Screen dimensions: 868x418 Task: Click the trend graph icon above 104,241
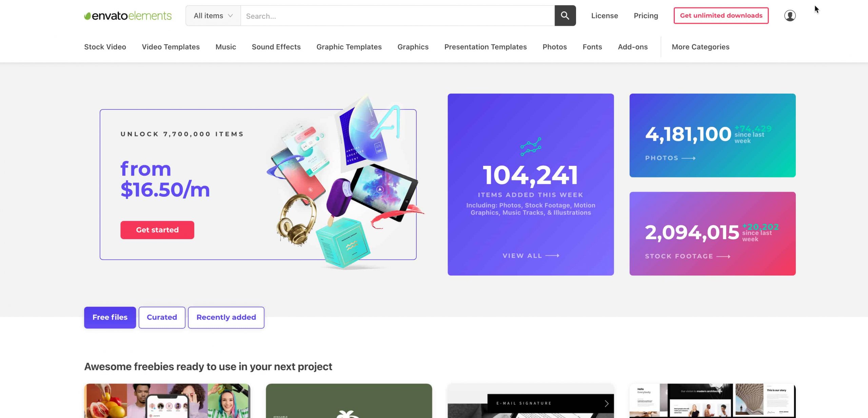point(531,147)
